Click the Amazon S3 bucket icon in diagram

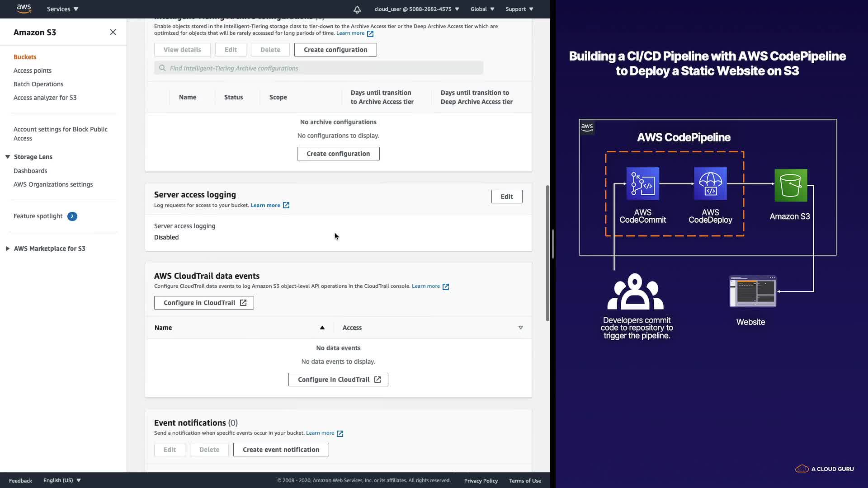coord(790,185)
